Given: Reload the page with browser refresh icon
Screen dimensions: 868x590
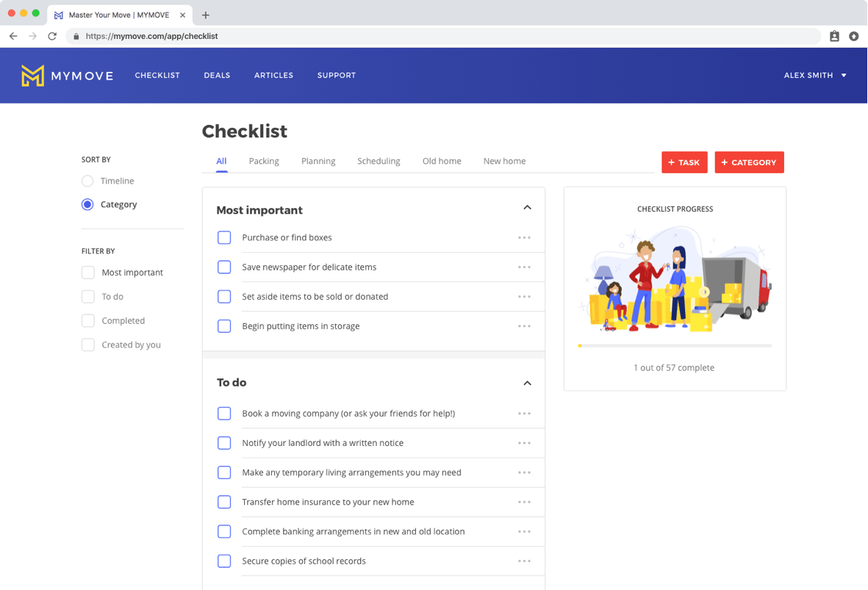Looking at the screenshot, I should click(52, 36).
